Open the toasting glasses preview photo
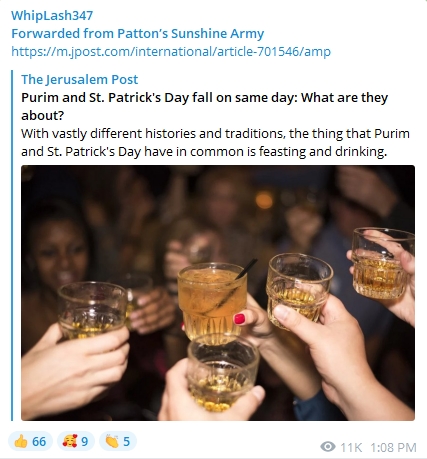The height and width of the screenshot is (459, 427). click(218, 293)
